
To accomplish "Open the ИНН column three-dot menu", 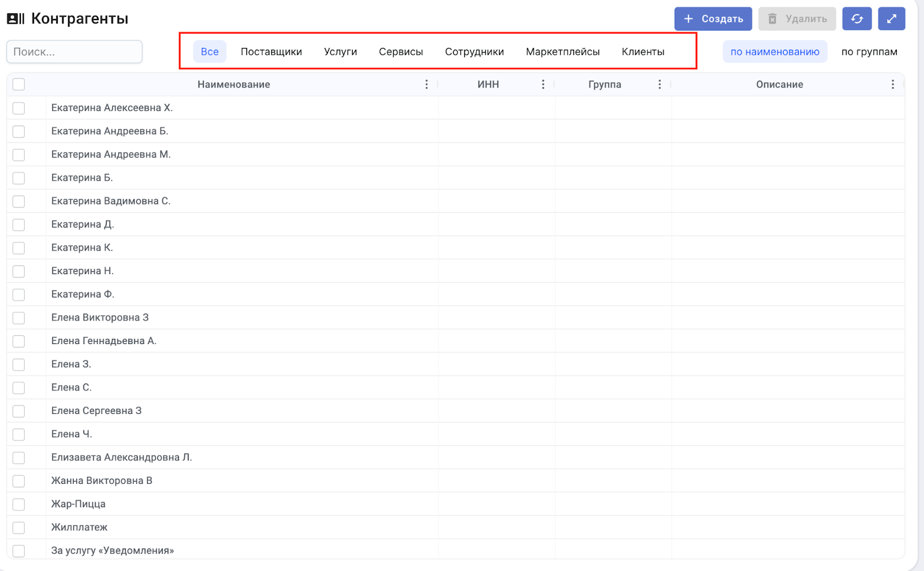I will [543, 84].
